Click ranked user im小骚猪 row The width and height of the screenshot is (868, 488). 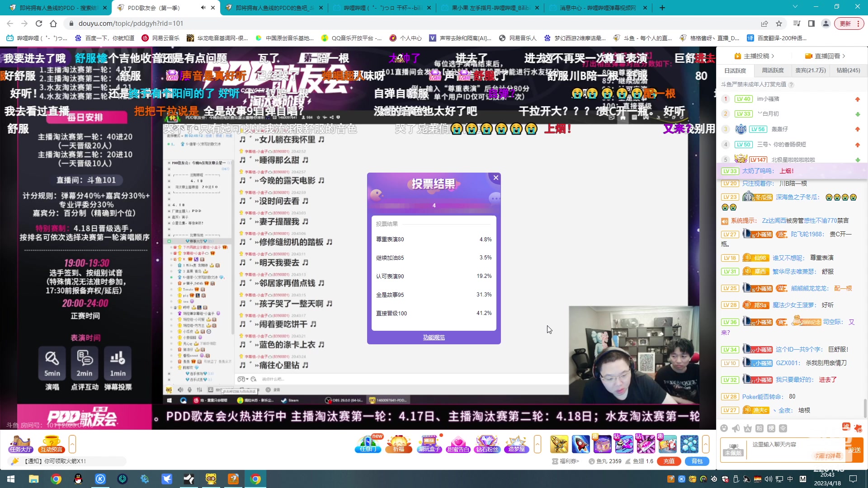(791, 99)
